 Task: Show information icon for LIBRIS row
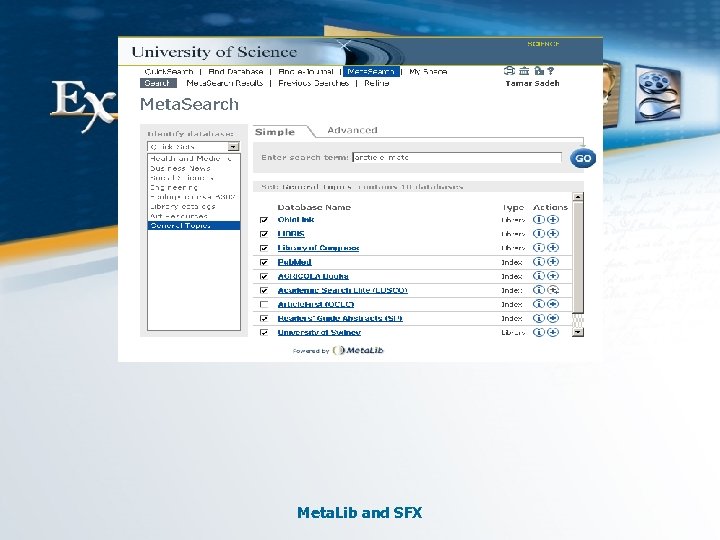(539, 234)
